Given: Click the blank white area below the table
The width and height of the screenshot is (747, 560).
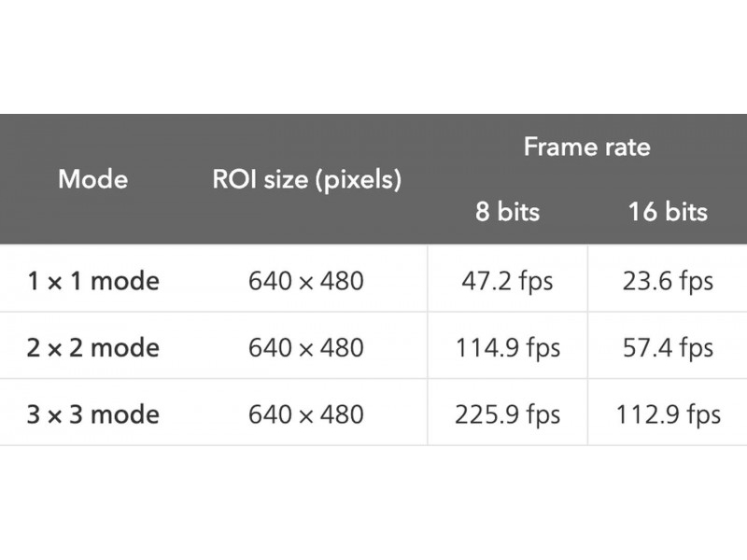Looking at the screenshot, I should coord(373,504).
